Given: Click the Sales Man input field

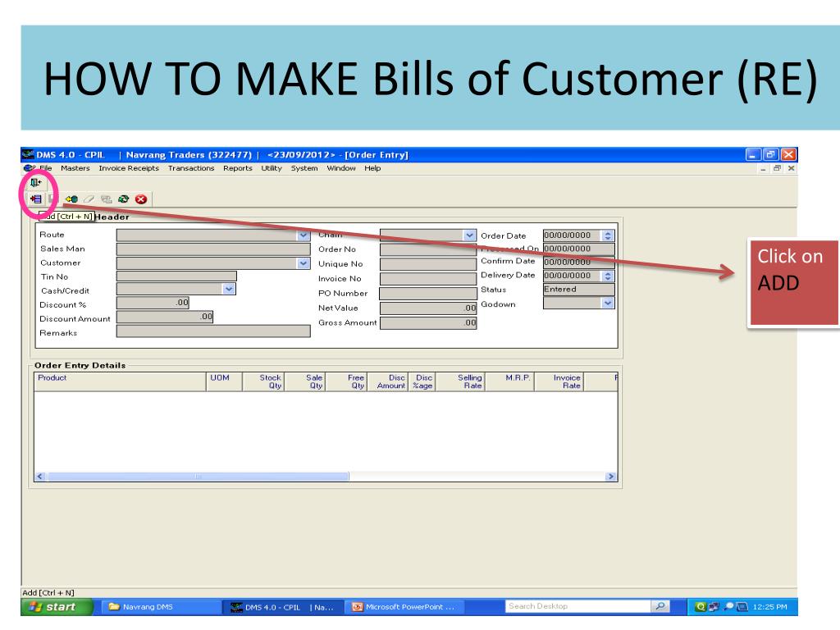Looking at the screenshot, I should click(213, 249).
